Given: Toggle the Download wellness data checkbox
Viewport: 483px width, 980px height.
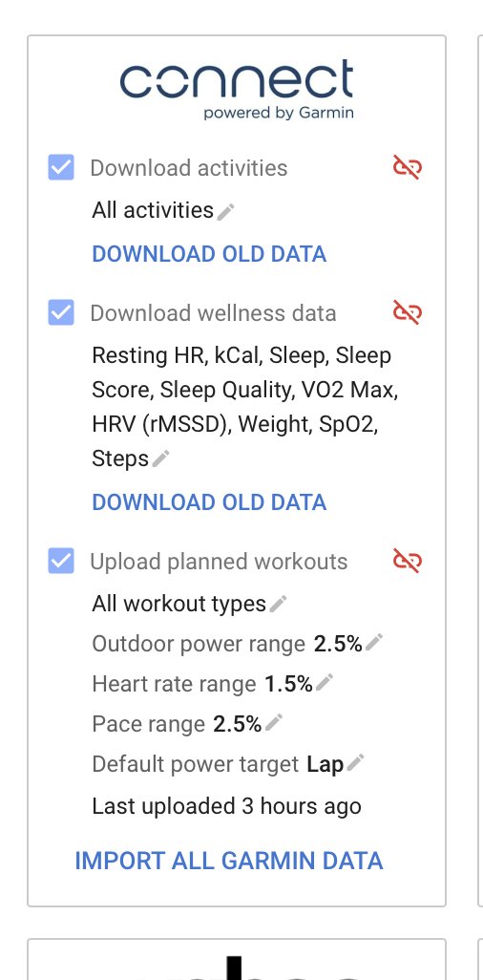Looking at the screenshot, I should tap(61, 312).
